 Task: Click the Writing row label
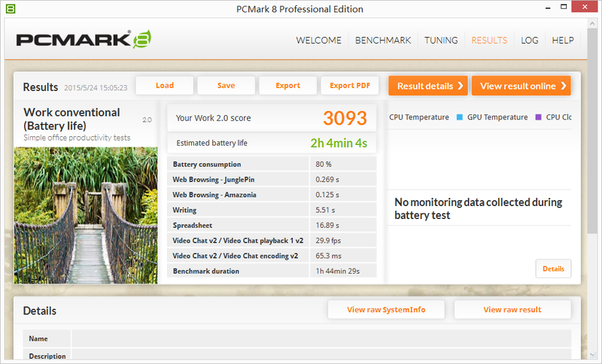click(x=184, y=210)
